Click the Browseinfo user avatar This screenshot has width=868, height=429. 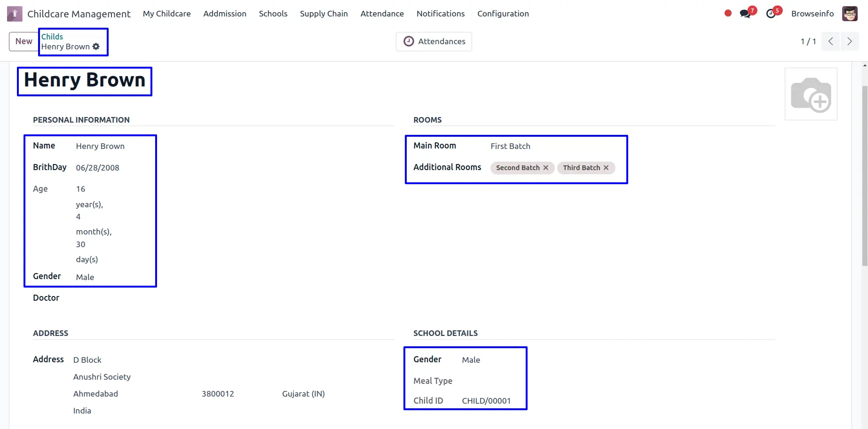850,14
